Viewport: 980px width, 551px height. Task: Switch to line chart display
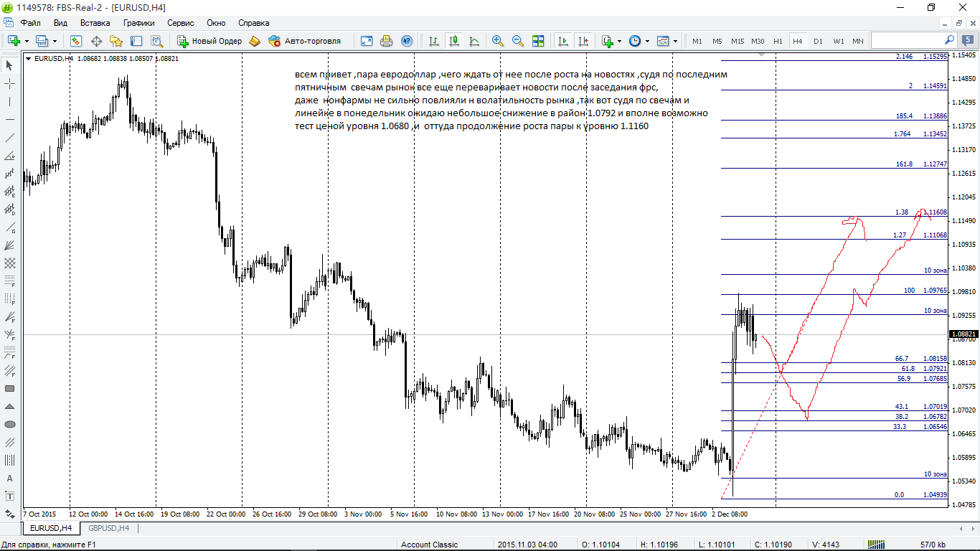pos(473,41)
